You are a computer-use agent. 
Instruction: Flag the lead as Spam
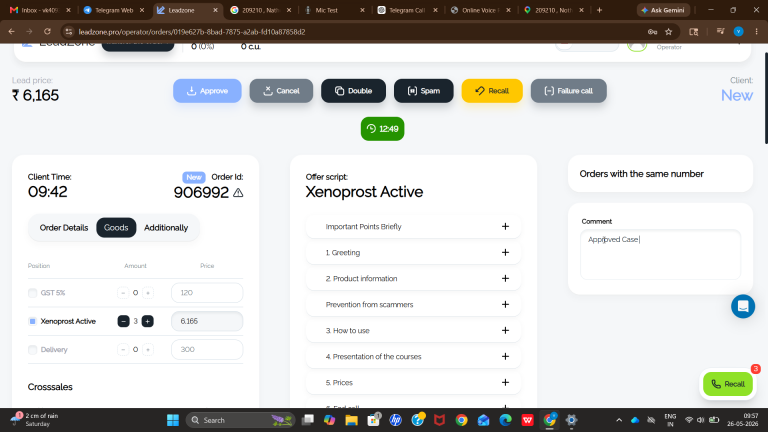424,91
